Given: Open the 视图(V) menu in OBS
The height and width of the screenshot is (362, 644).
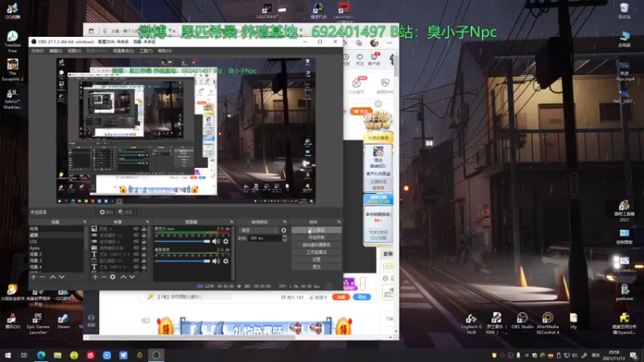Looking at the screenshot, I should (x=74, y=51).
